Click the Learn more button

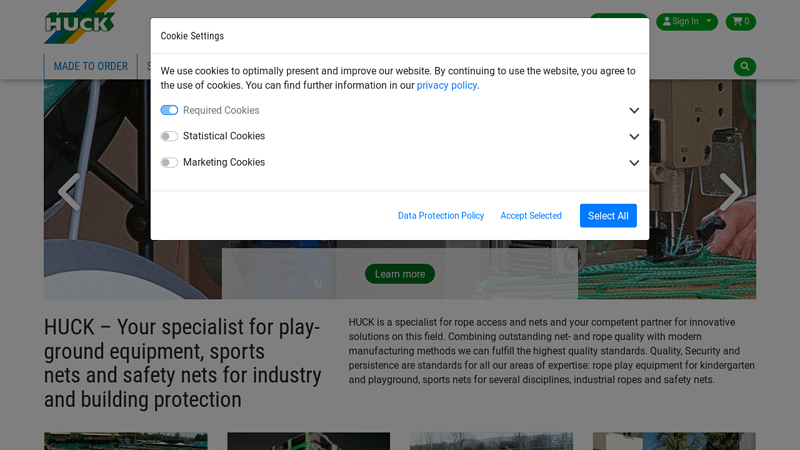coord(399,274)
